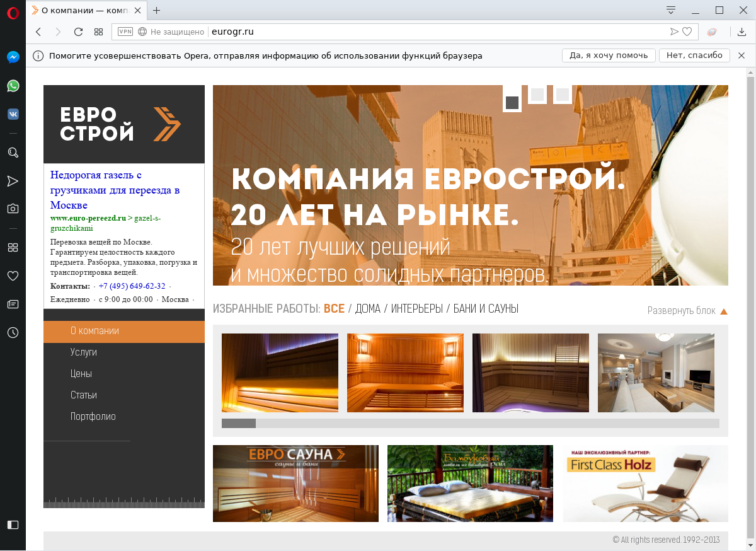756x551 pixels.
Task: Toggle the sidebar panel icon at the bottom
Action: [x=13, y=525]
